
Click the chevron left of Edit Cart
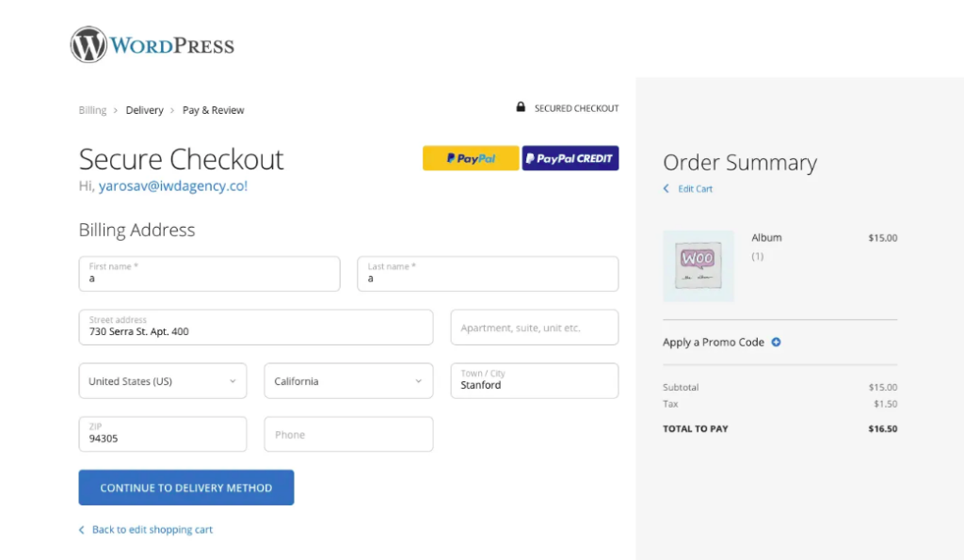(666, 189)
